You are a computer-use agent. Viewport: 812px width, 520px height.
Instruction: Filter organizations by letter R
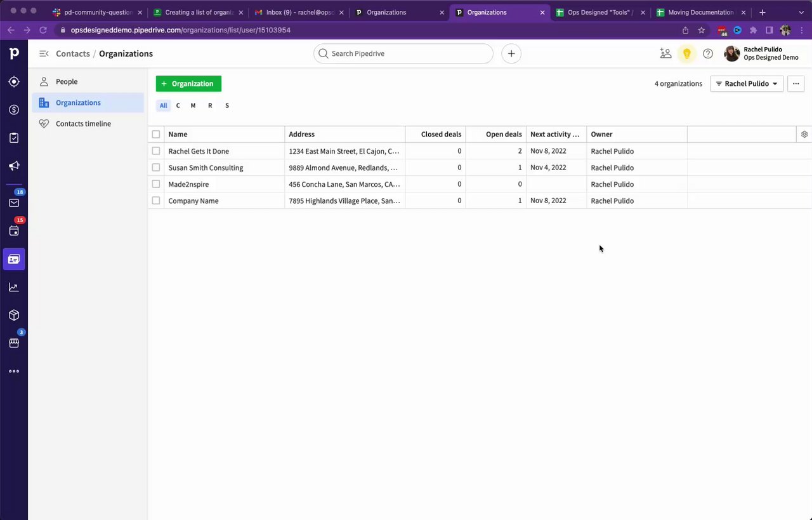tap(210, 106)
